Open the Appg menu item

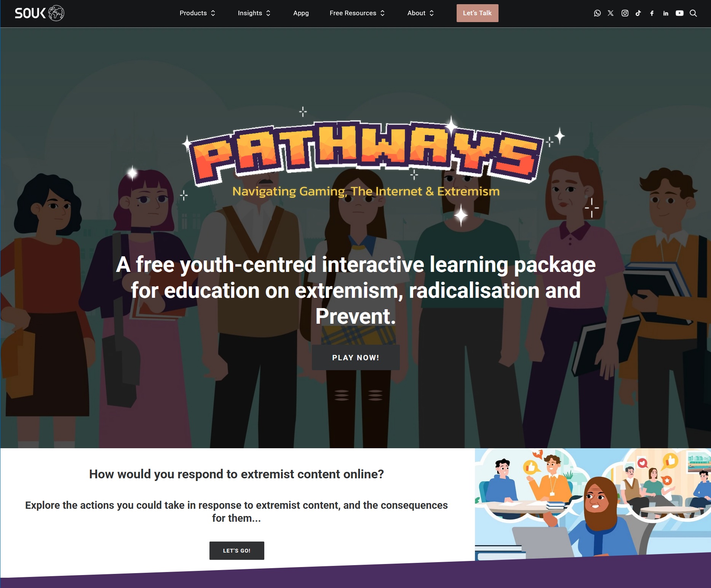coord(301,13)
